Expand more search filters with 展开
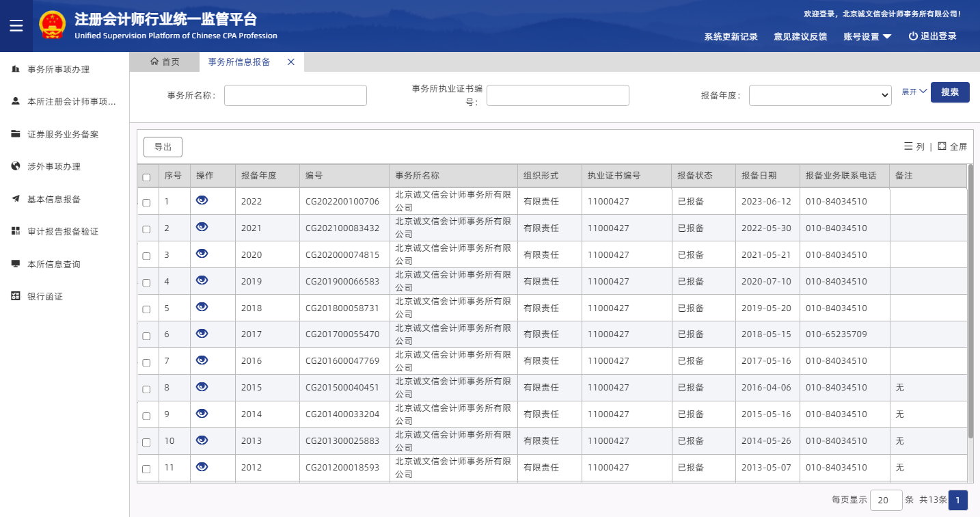The image size is (980, 517). (x=914, y=92)
